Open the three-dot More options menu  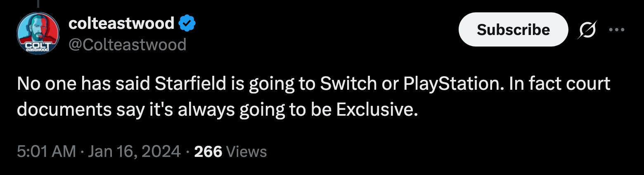(x=617, y=30)
